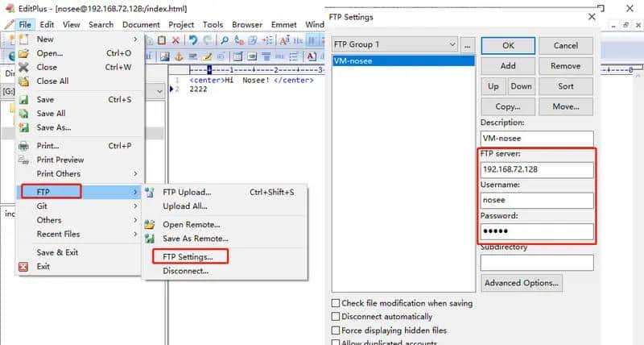
Task: Open the Document menu
Action: pos(141,25)
